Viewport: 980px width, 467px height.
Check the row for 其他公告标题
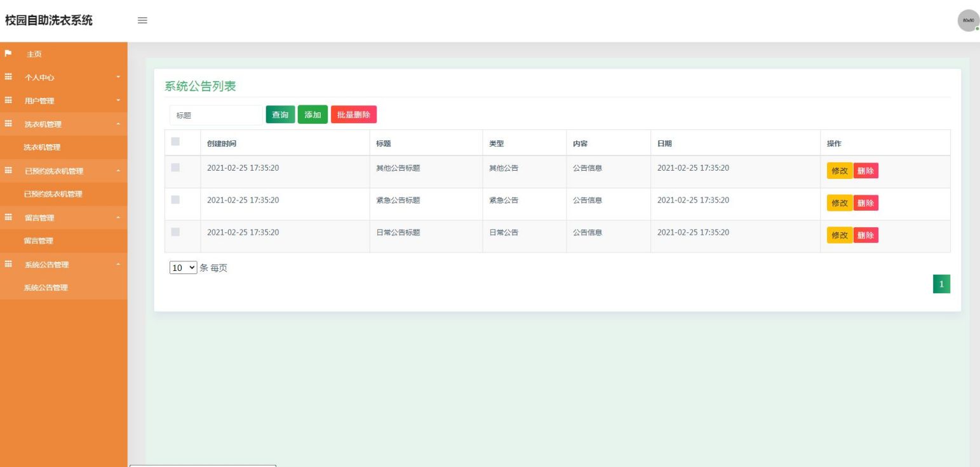[176, 168]
